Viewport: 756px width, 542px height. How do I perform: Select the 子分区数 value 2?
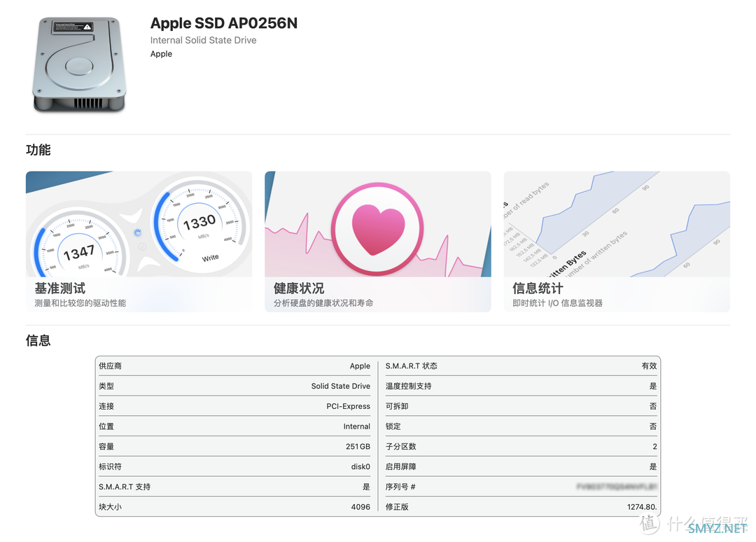coord(654,447)
